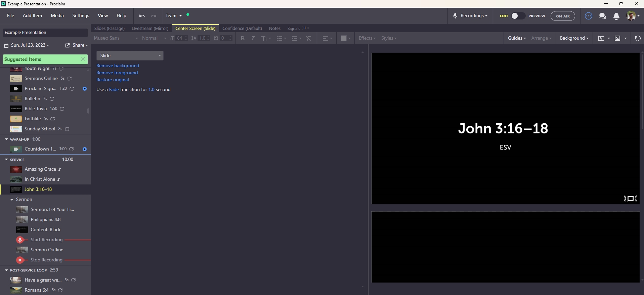This screenshot has height=295, width=644.
Task: Open the Slide type dropdown
Action: 130,56
